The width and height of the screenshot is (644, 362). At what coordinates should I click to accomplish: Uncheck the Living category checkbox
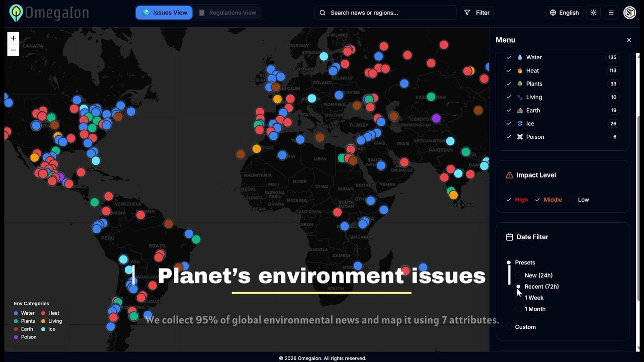pos(509,97)
